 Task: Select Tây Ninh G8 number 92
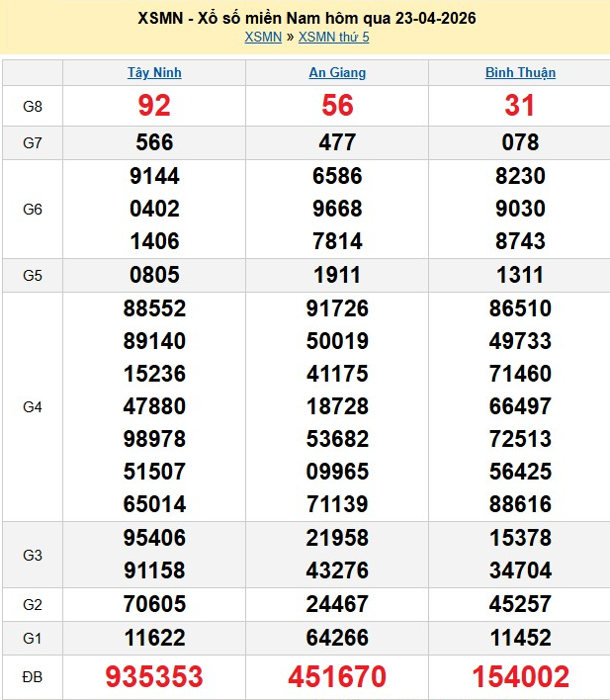tap(154, 106)
